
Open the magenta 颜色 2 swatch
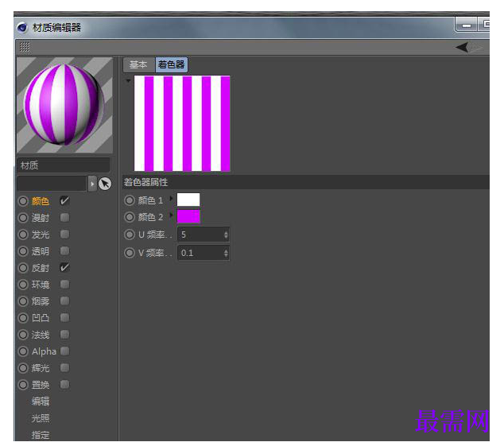(188, 217)
